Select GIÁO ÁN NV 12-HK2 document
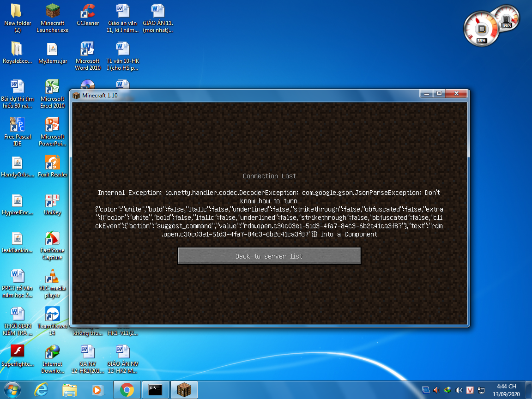Viewport: 532px width, 399px height. click(x=122, y=359)
